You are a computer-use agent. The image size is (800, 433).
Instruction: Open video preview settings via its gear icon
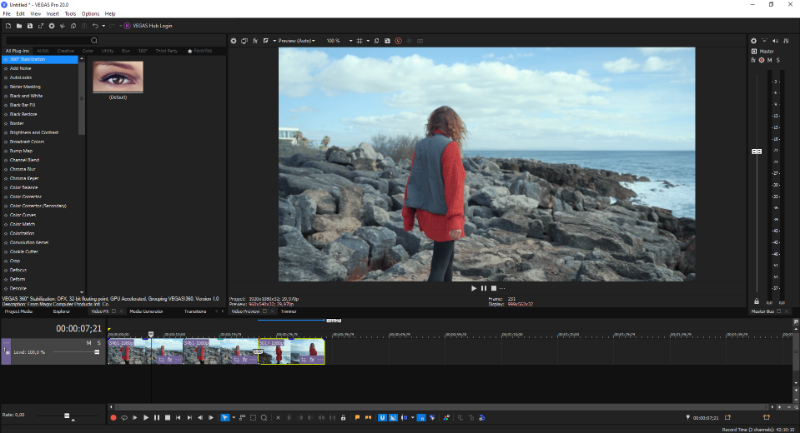pyautogui.click(x=233, y=41)
